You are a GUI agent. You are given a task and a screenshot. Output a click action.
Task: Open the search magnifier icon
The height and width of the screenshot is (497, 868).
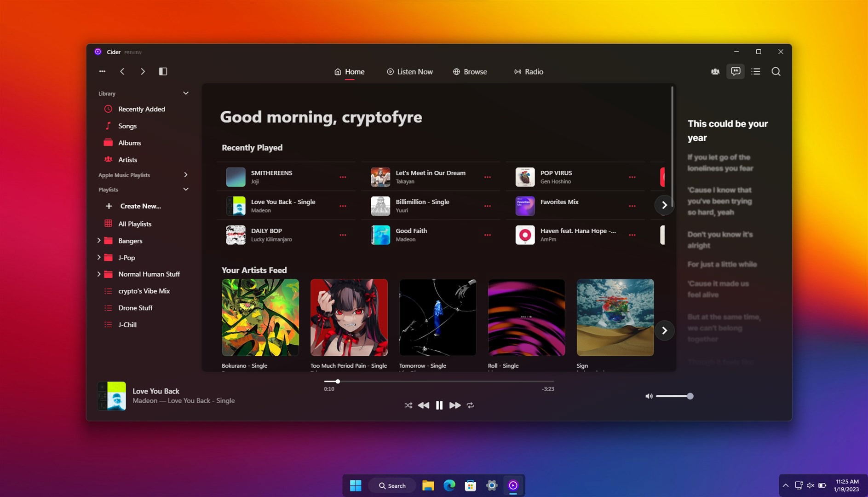click(x=776, y=71)
